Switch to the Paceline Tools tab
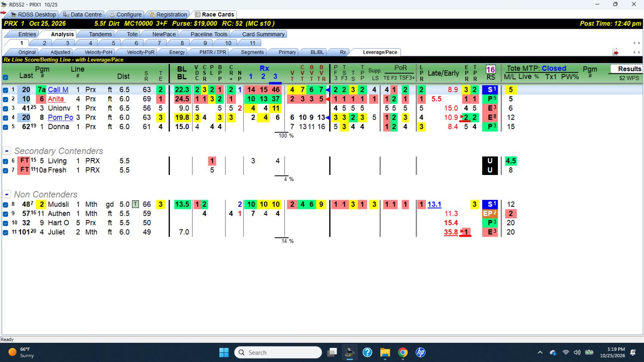This screenshot has width=644, height=362. coord(209,34)
